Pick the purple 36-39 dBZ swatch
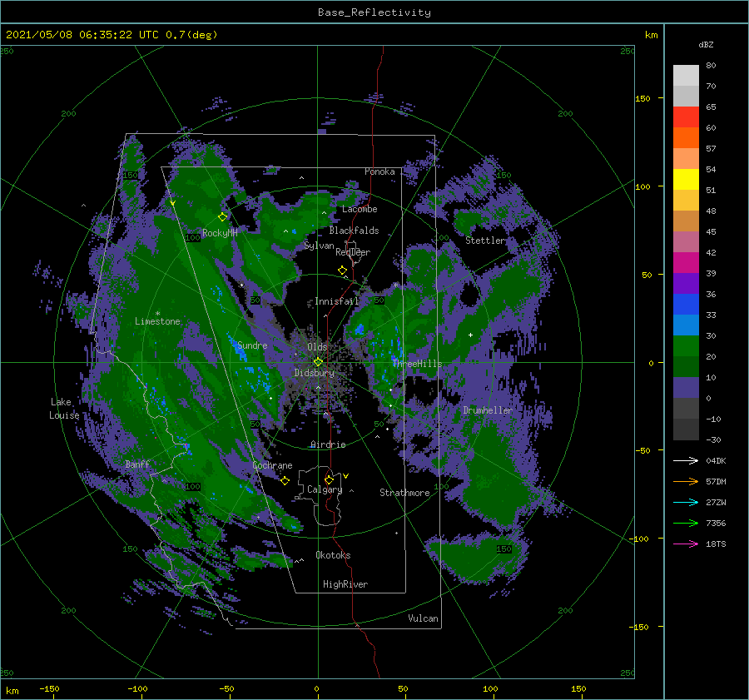749x700 pixels. pos(686,284)
